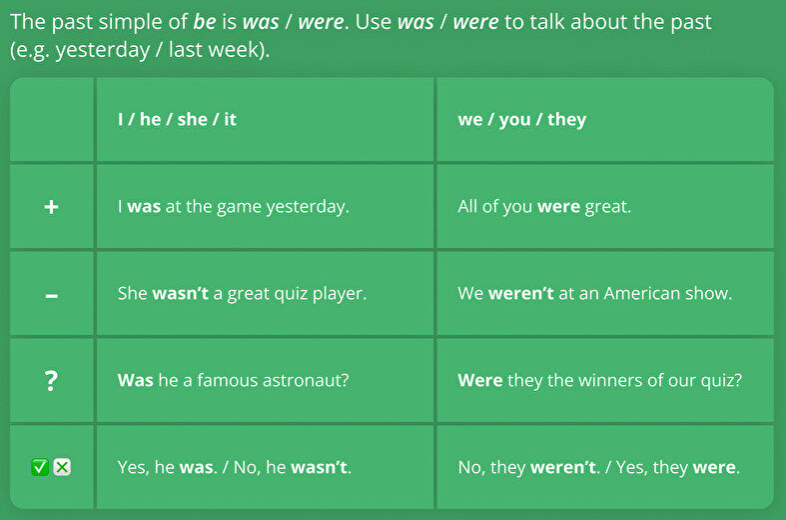Click the sentence "All of you were great."
This screenshot has height=520, width=786.
[544, 207]
